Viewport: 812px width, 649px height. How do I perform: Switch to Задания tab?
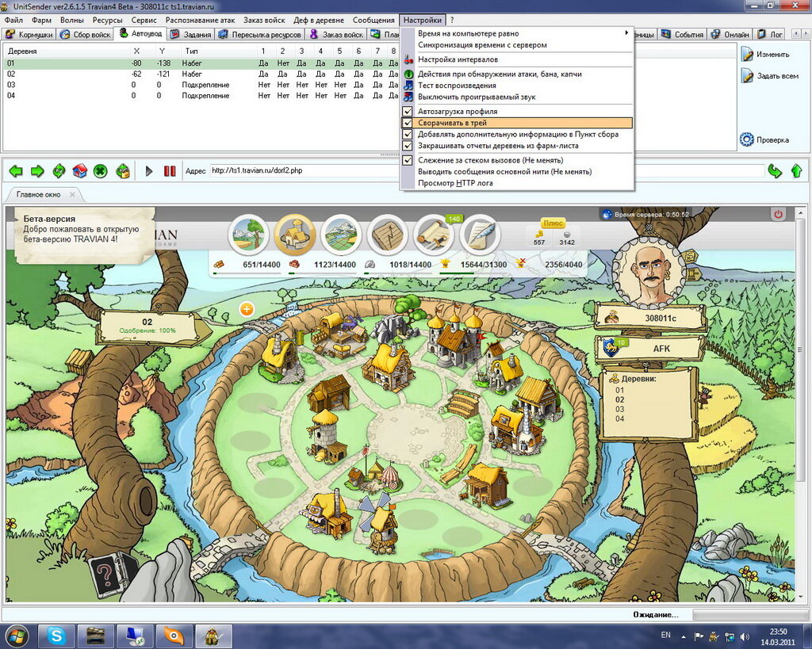click(192, 35)
